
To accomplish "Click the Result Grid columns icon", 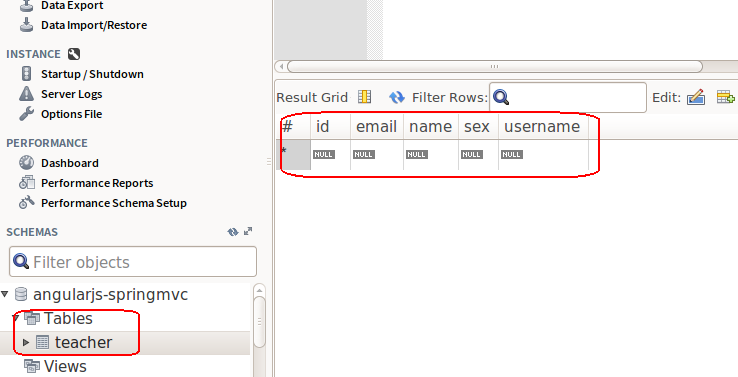I will [x=364, y=97].
